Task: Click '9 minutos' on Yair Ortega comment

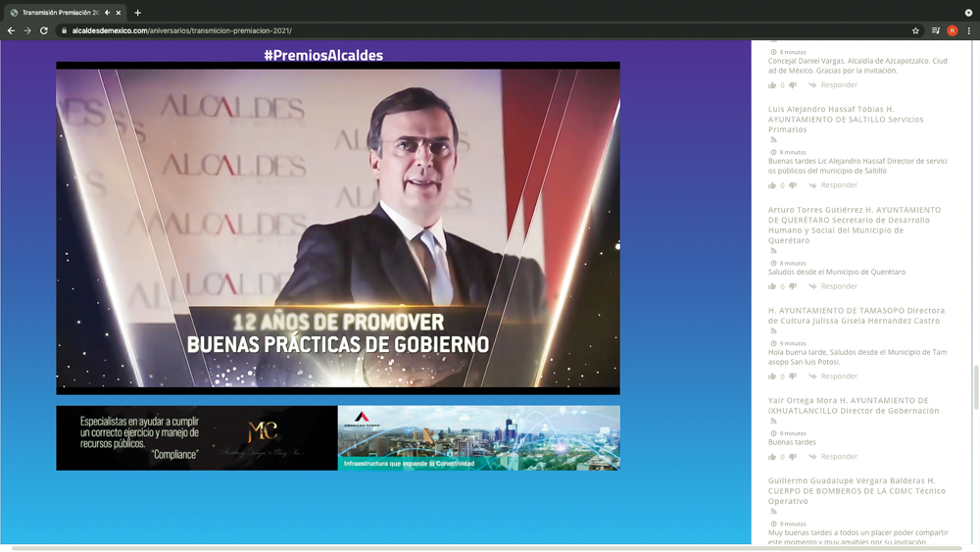Action: (x=793, y=433)
